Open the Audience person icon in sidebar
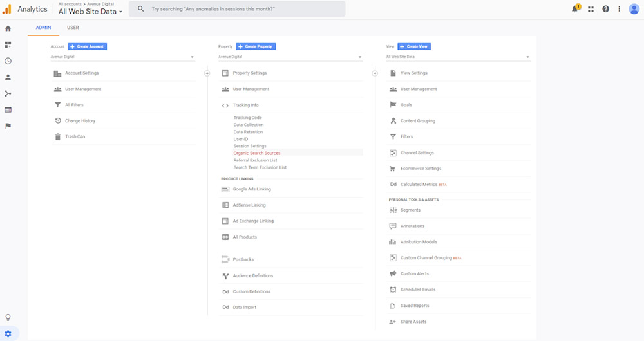Image resolution: width=644 pixels, height=341 pixels. coord(8,77)
